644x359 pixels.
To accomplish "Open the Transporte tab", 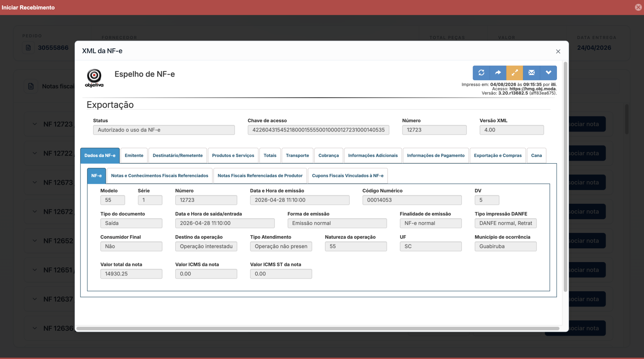I will 297,156.
